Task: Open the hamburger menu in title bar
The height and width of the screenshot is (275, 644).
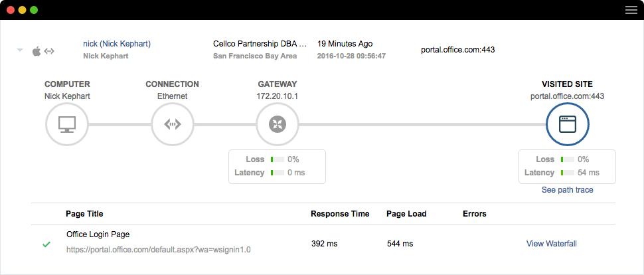Action: click(631, 10)
